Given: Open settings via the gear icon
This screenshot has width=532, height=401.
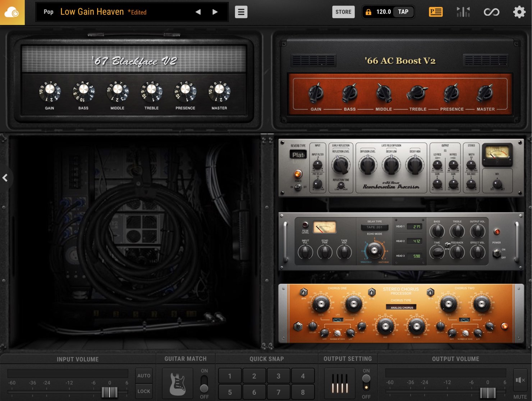Looking at the screenshot, I should 519,12.
